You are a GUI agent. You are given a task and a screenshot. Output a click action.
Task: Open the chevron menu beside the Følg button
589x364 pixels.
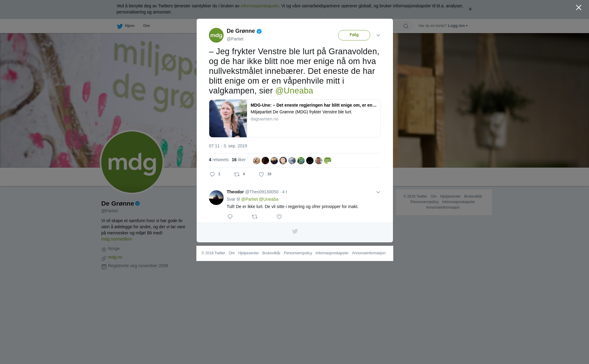point(378,35)
